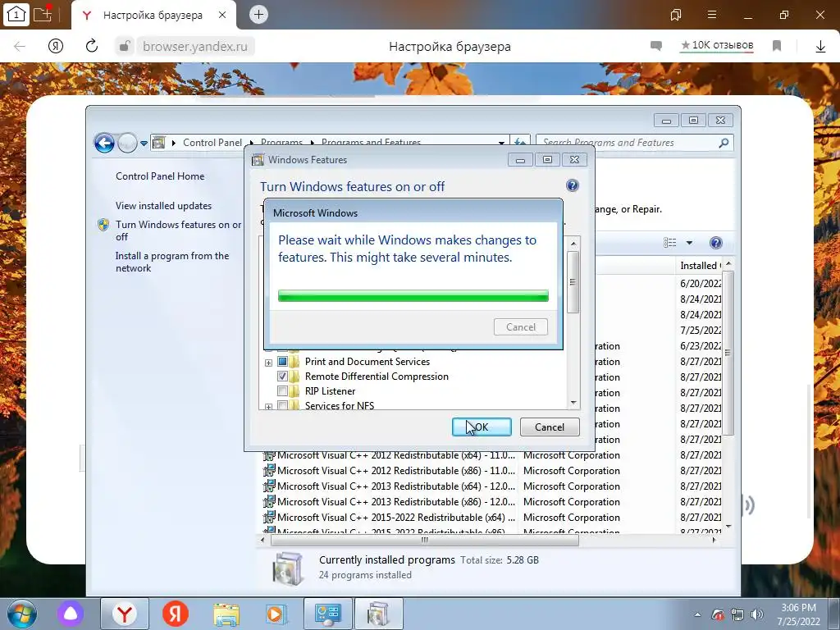Open the recent pages dropdown arrow
This screenshot has width=840, height=630.
[x=144, y=143]
